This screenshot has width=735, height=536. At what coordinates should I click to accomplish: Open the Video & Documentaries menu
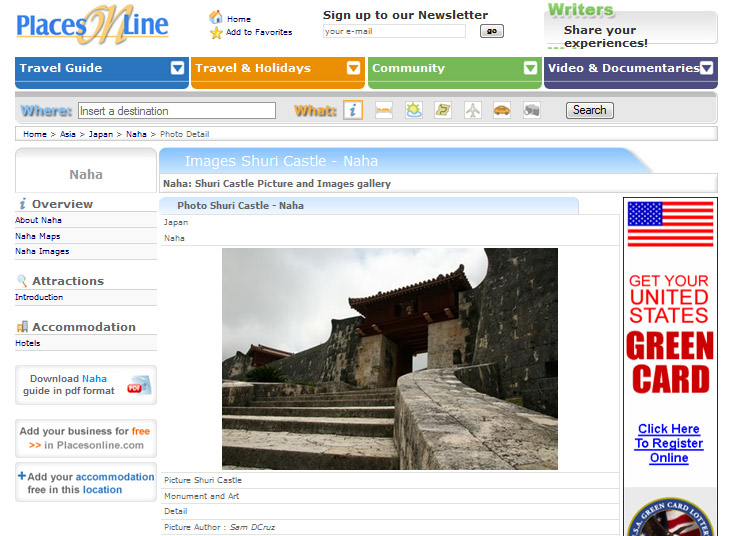pos(630,73)
